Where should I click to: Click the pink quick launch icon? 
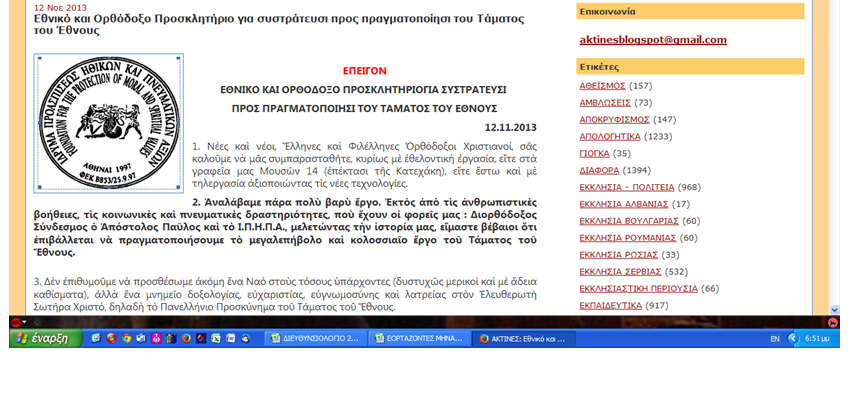(156, 338)
